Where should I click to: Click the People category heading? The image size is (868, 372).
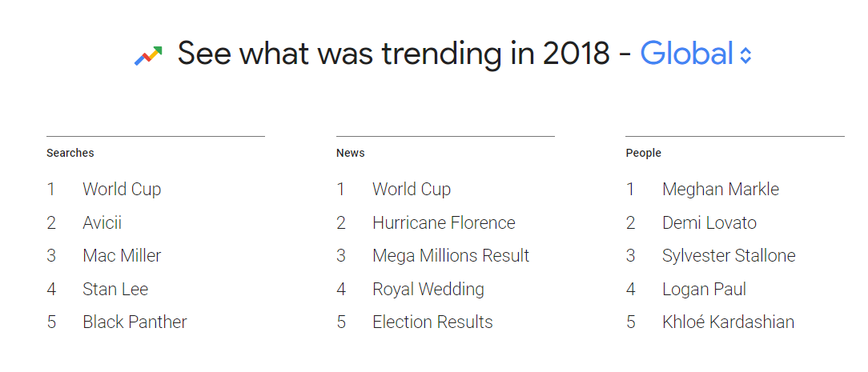point(644,153)
